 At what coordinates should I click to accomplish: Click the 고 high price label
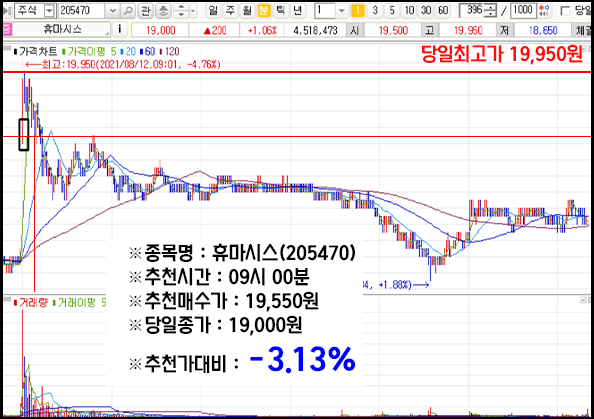430,30
